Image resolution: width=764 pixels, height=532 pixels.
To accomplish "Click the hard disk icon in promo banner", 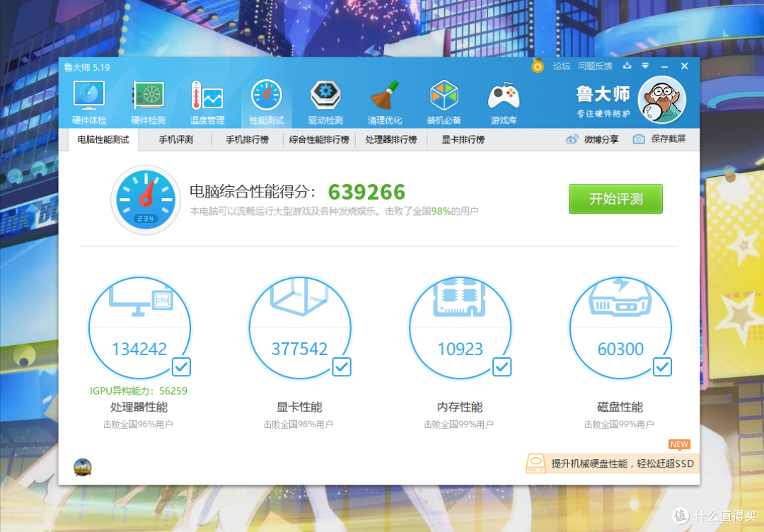I will click(x=536, y=463).
